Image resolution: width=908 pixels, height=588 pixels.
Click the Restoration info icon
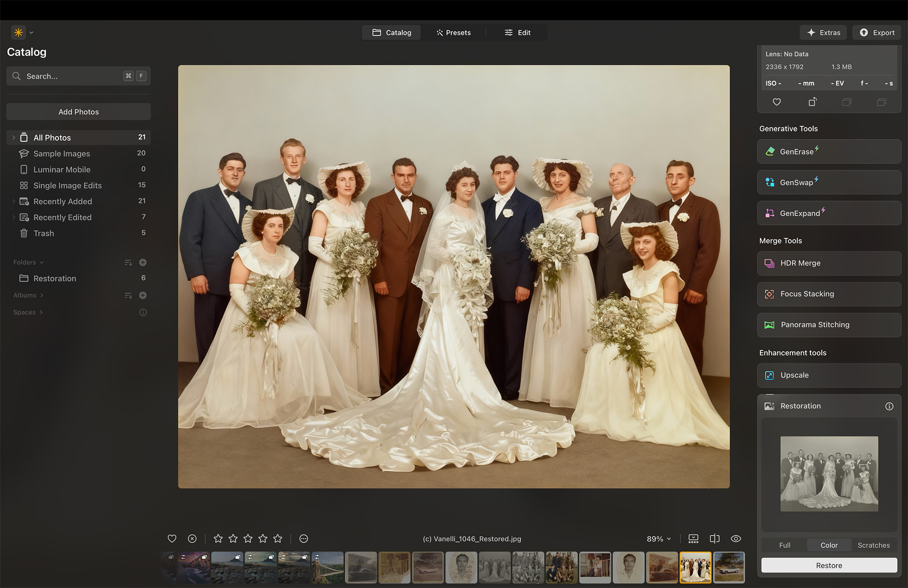pyautogui.click(x=889, y=406)
